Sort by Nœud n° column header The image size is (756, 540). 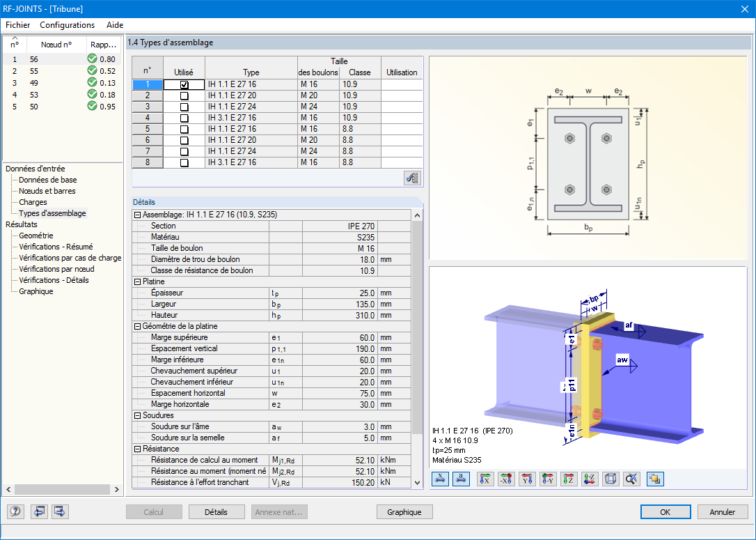pos(56,45)
